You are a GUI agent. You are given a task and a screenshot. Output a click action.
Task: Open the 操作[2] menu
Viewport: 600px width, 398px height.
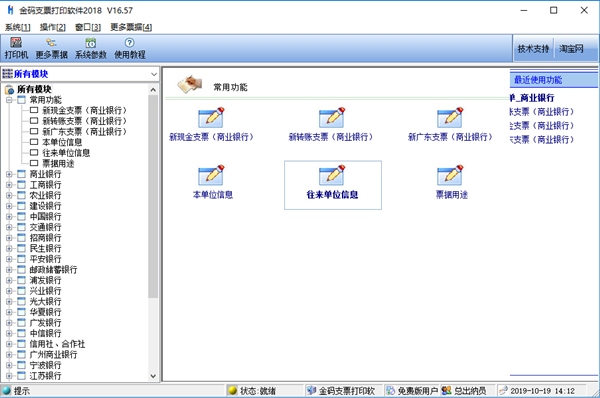pyautogui.click(x=53, y=27)
